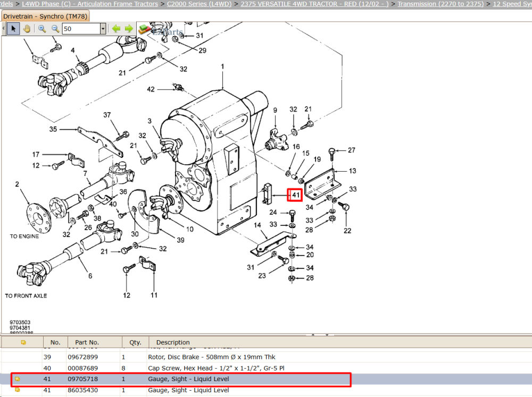The width and height of the screenshot is (532, 397).
Task: Zoom in with the plus magnifier
Action: (x=42, y=29)
